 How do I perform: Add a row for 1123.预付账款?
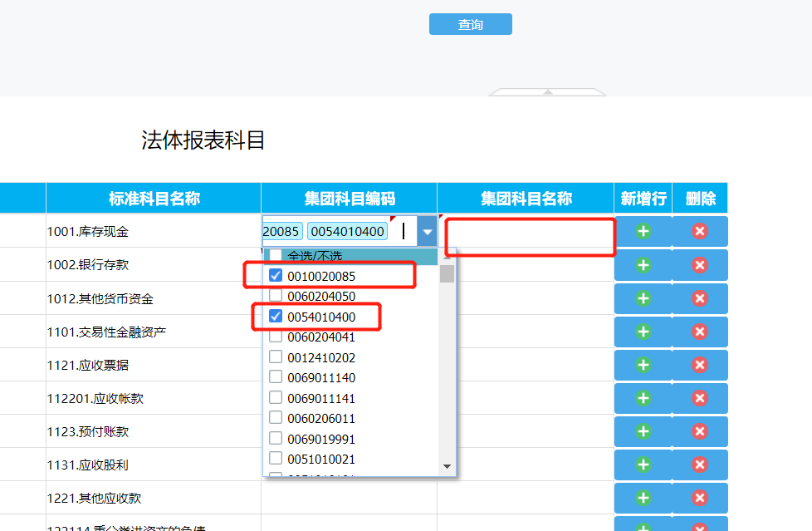click(x=643, y=431)
